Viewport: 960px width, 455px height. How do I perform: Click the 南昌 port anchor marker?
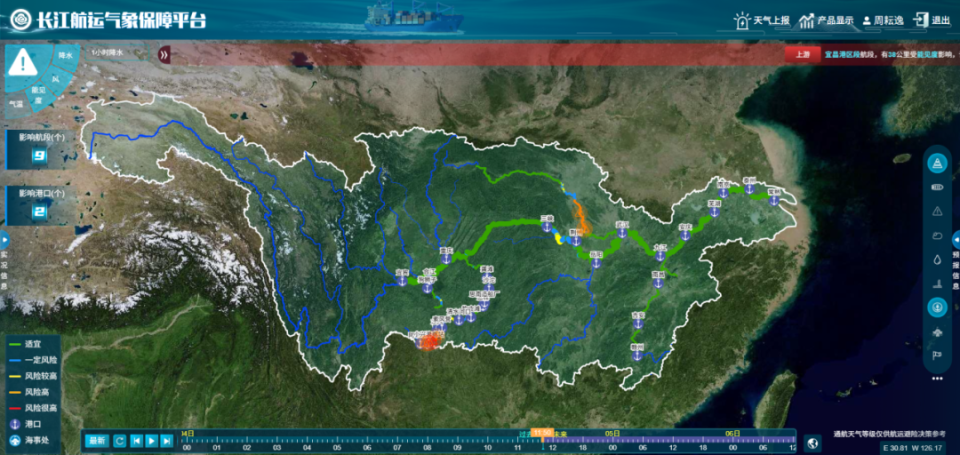pos(658,284)
